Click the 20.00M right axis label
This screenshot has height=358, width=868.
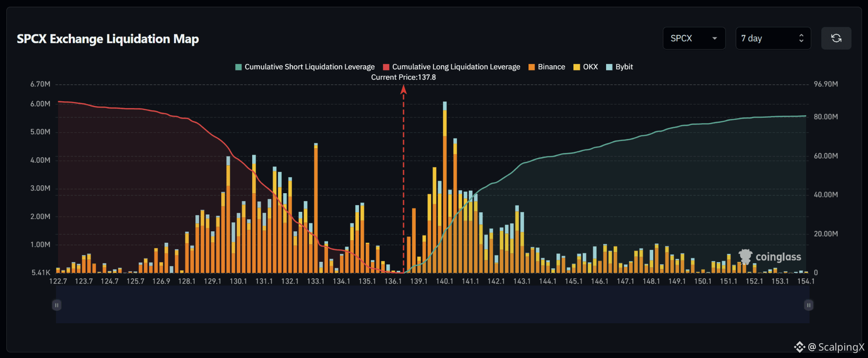(x=826, y=234)
